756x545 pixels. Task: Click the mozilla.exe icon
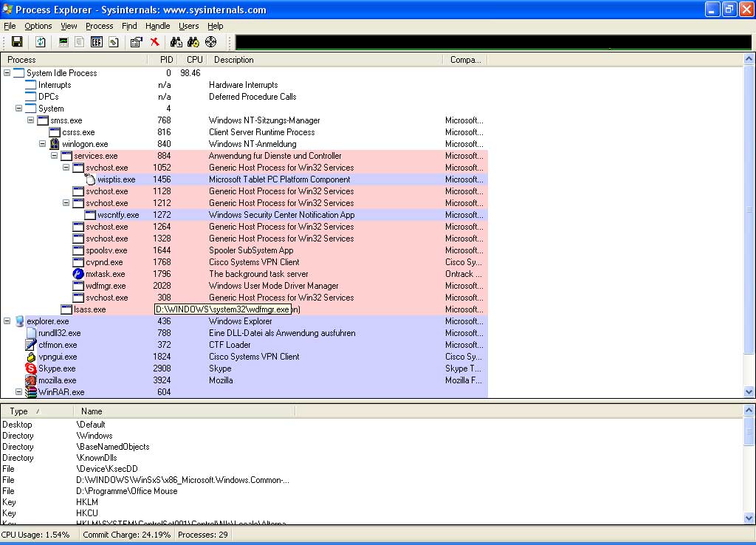pos(31,380)
